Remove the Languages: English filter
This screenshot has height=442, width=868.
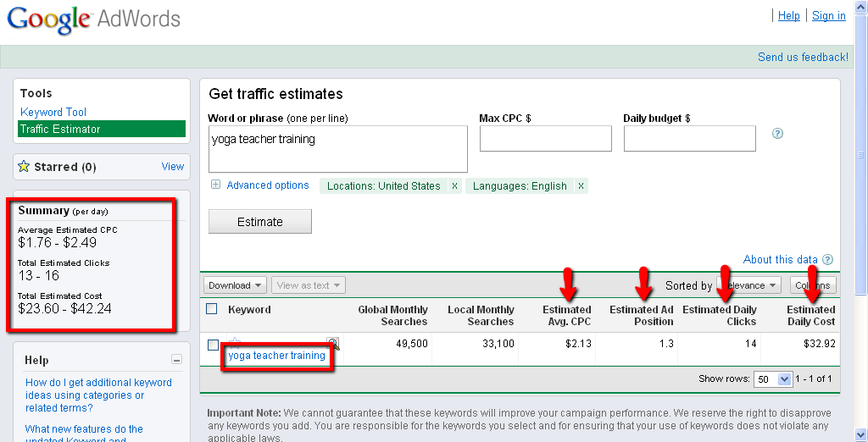coord(581,186)
